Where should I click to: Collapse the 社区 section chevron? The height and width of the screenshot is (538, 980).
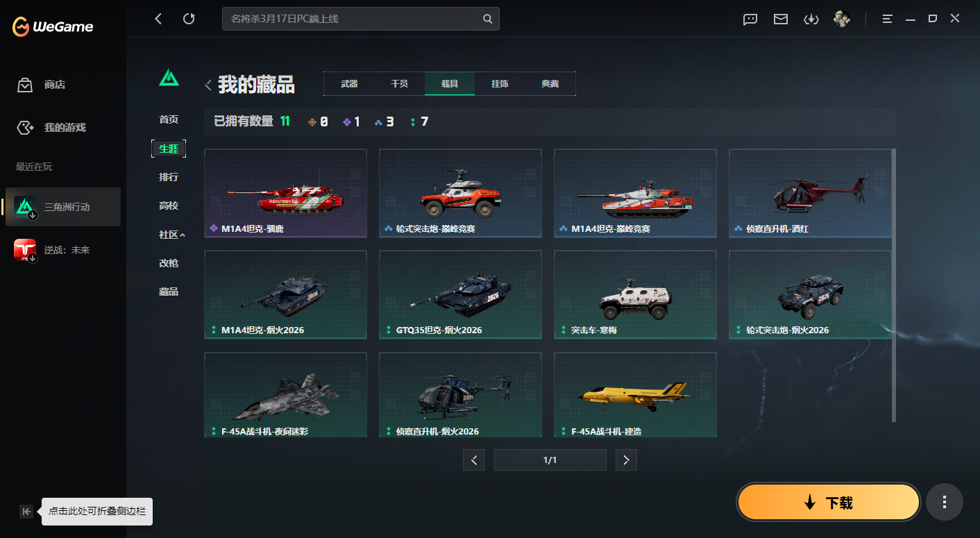183,235
